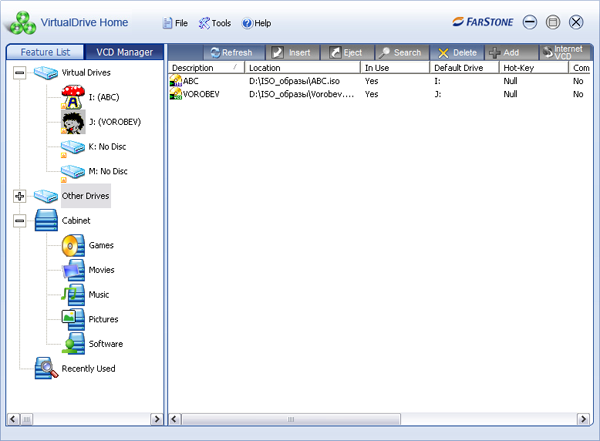This screenshot has width=600, height=441.
Task: Open the Games cabinet icon
Action: coord(73,245)
